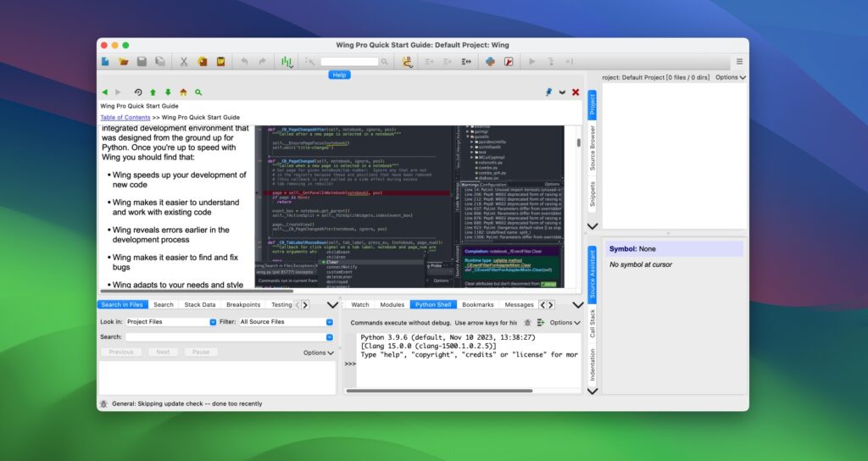Select the Source Browser vertical tab
This screenshot has height=461, width=868.
click(x=593, y=147)
